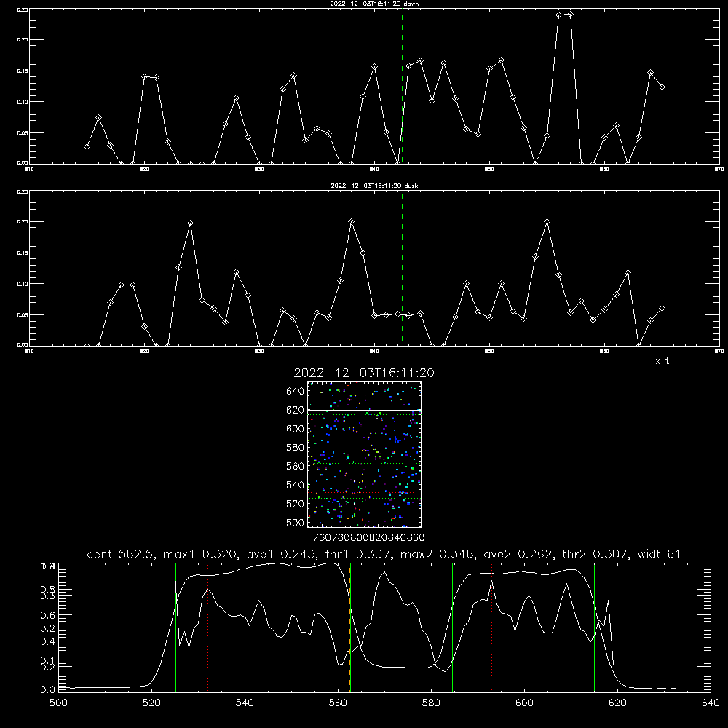
Task: Select the 'max1 0.320' value in the stats line
Action: (201, 554)
